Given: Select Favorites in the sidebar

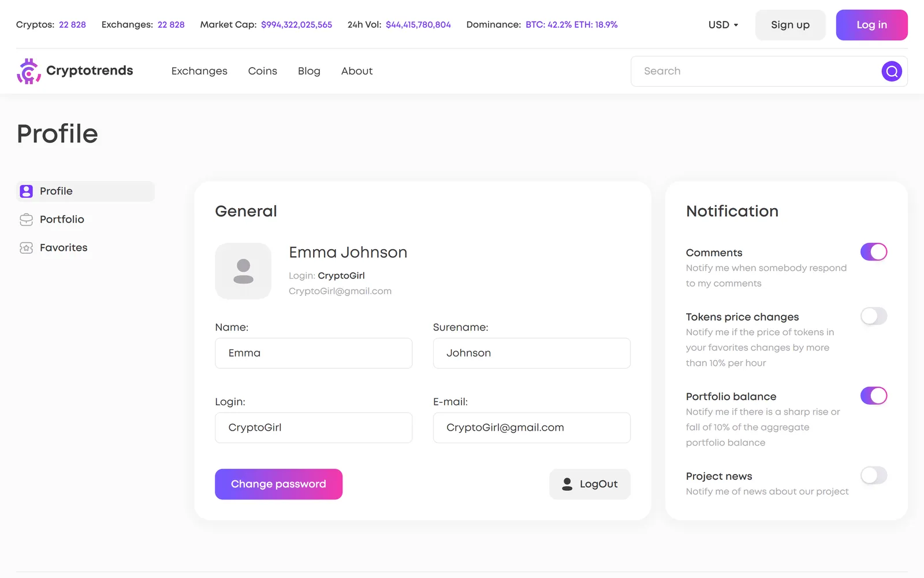Looking at the screenshot, I should point(85,248).
